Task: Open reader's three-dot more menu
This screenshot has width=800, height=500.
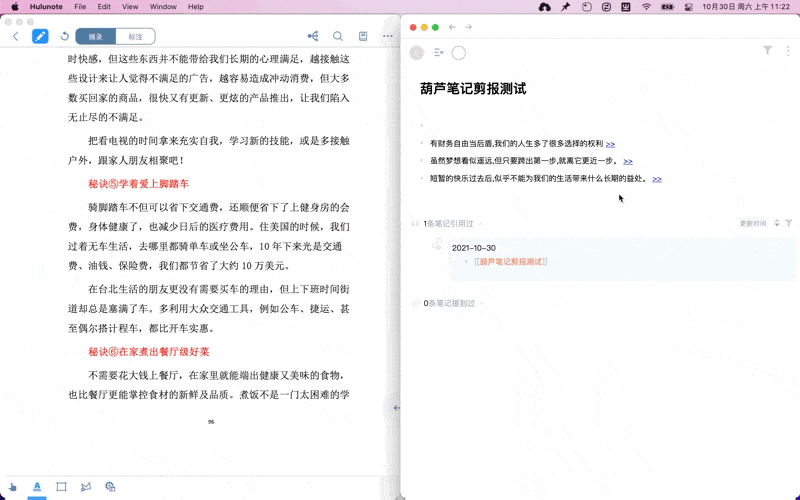Action: [x=388, y=36]
